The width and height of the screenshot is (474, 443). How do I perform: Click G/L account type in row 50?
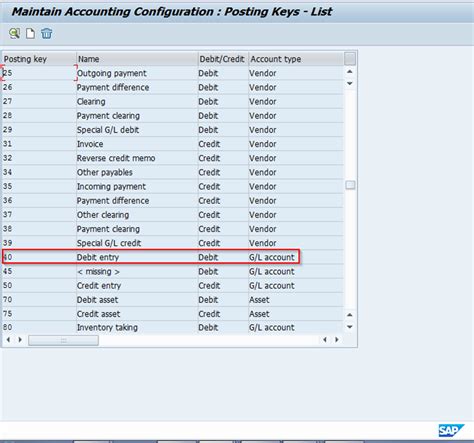coord(296,286)
